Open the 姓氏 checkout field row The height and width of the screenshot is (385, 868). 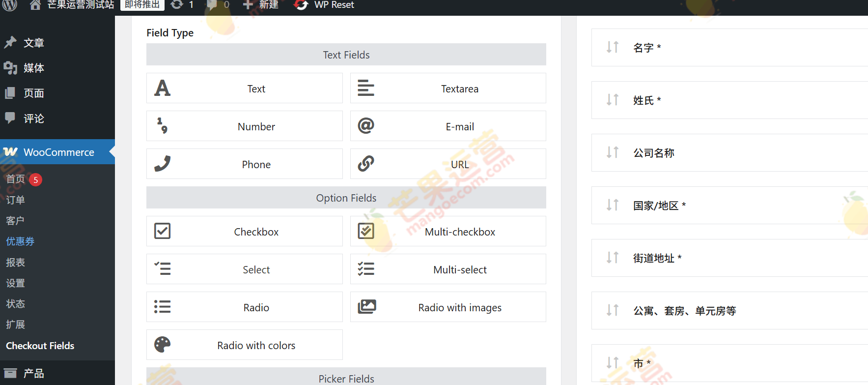[729, 100]
